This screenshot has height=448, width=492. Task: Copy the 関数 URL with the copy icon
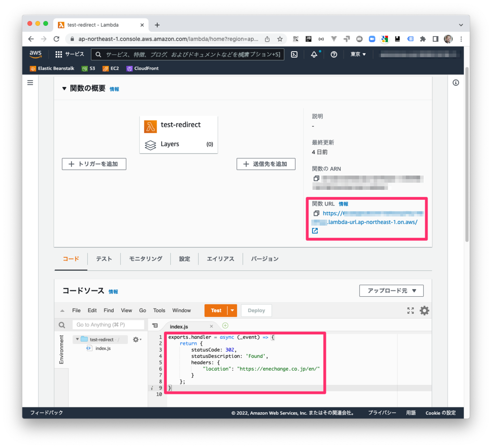coord(316,213)
